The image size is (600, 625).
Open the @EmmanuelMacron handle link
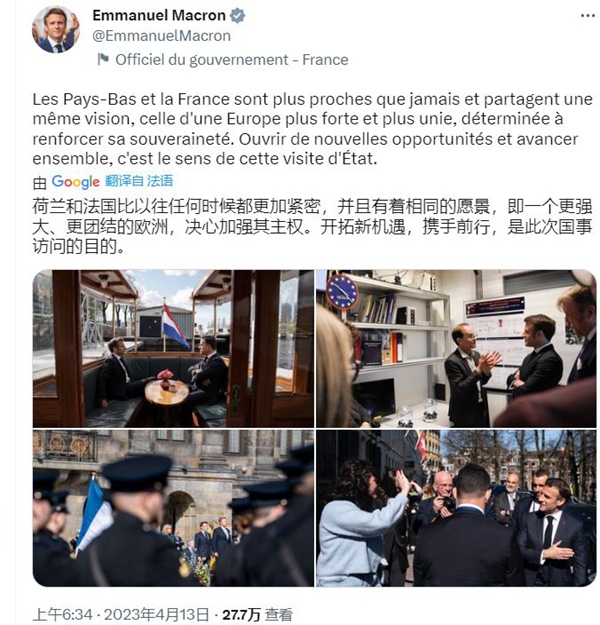161,36
